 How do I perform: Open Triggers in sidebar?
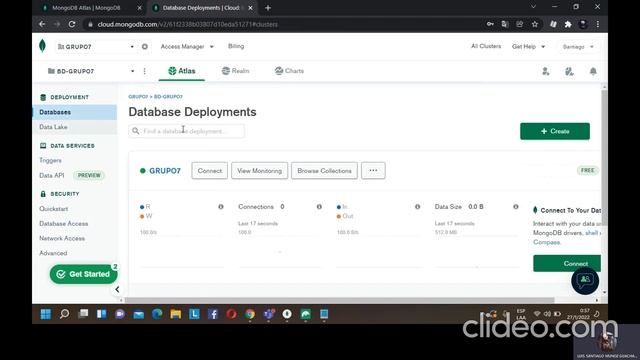click(x=51, y=160)
